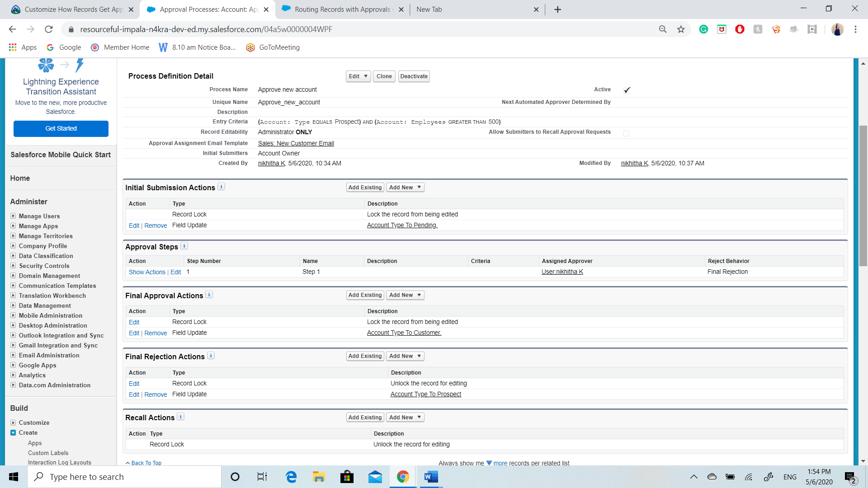The height and width of the screenshot is (488, 868).
Task: Open Word from the Windows taskbar
Action: pos(430,476)
